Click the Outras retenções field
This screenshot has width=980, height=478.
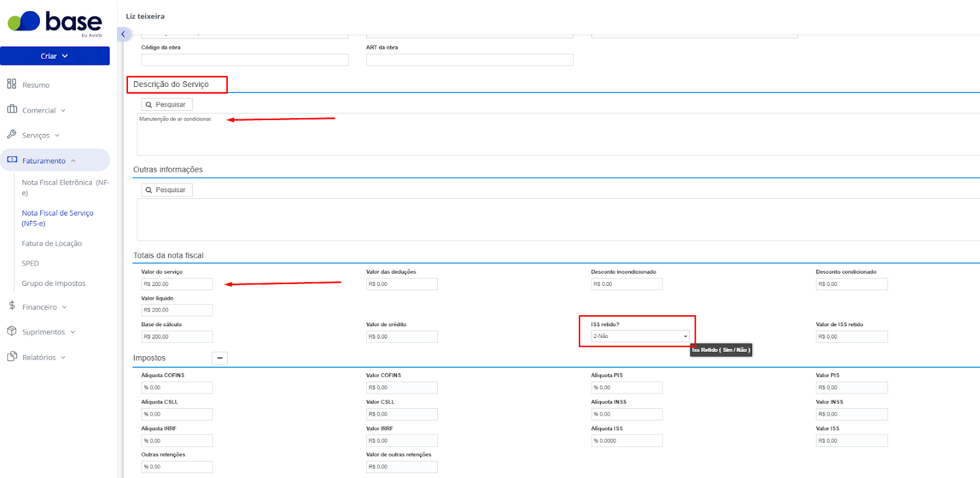point(177,467)
